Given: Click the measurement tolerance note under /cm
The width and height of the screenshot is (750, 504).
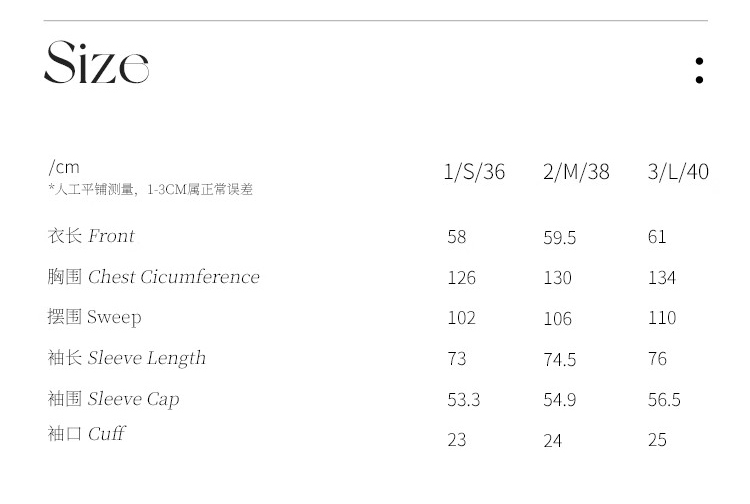Looking at the screenshot, I should [x=150, y=190].
